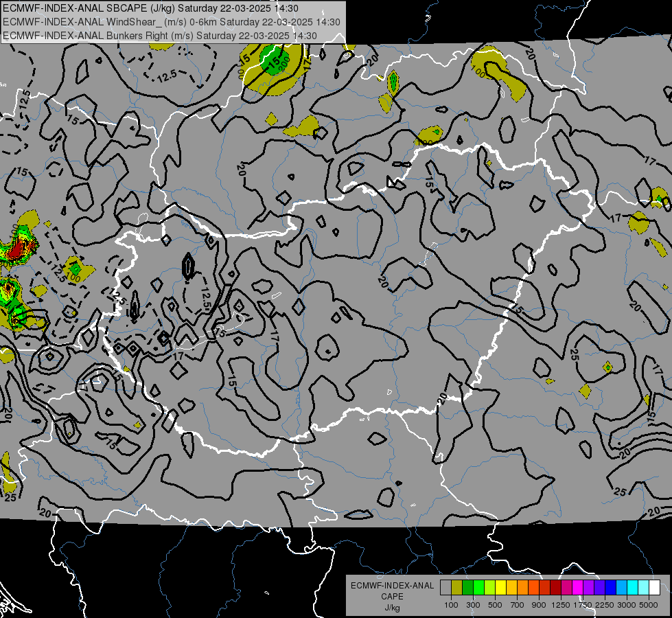Click the 900 legend tick label
The image size is (672, 618).
coord(539,605)
